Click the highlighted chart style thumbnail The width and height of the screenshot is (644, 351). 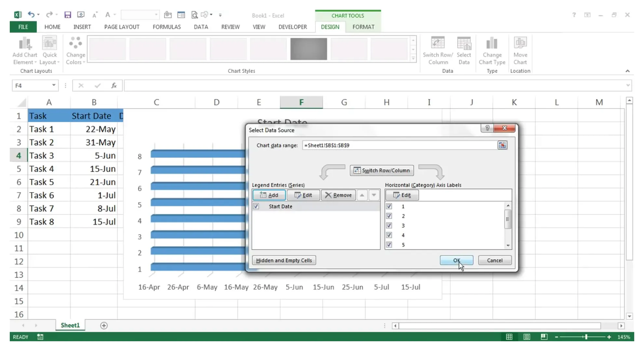(x=308, y=48)
